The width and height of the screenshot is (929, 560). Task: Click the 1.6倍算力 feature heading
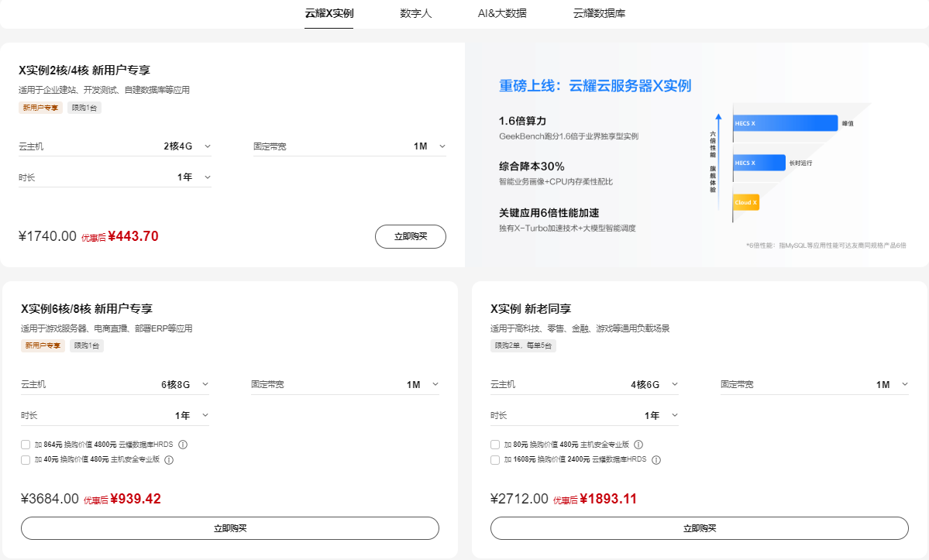(x=522, y=121)
